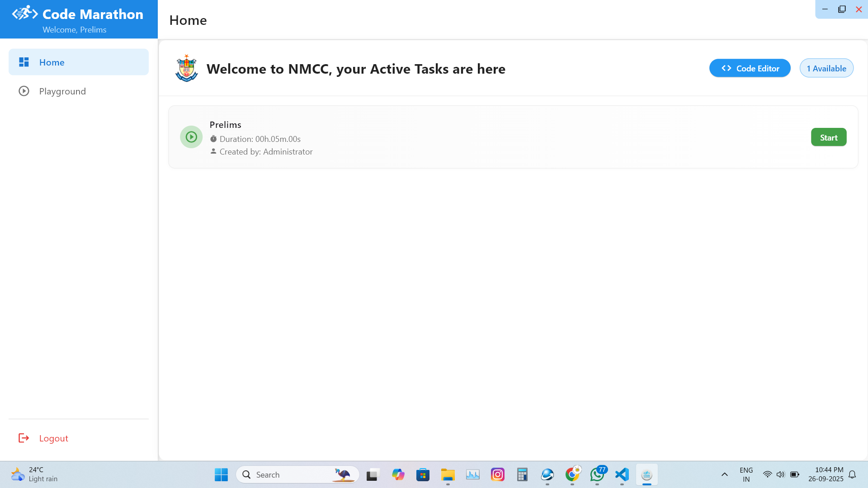Click the NMCC college crest emblem
868x488 pixels.
coord(186,69)
